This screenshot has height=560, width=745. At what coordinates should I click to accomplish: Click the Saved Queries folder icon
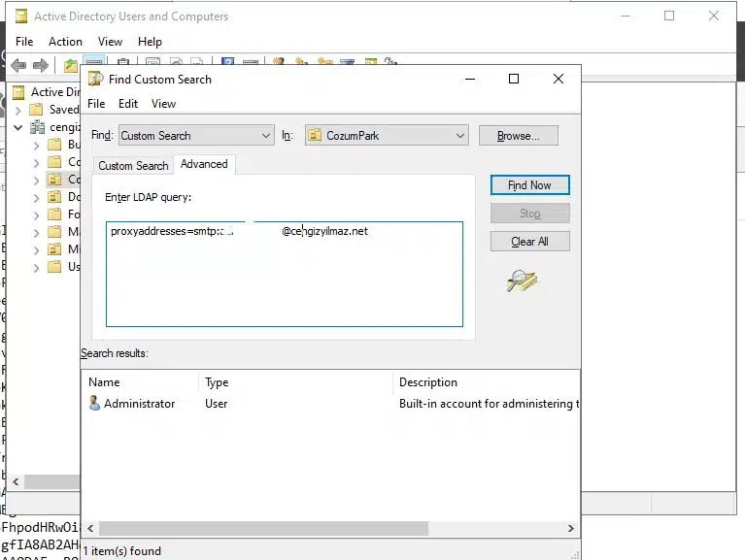pos(37,110)
